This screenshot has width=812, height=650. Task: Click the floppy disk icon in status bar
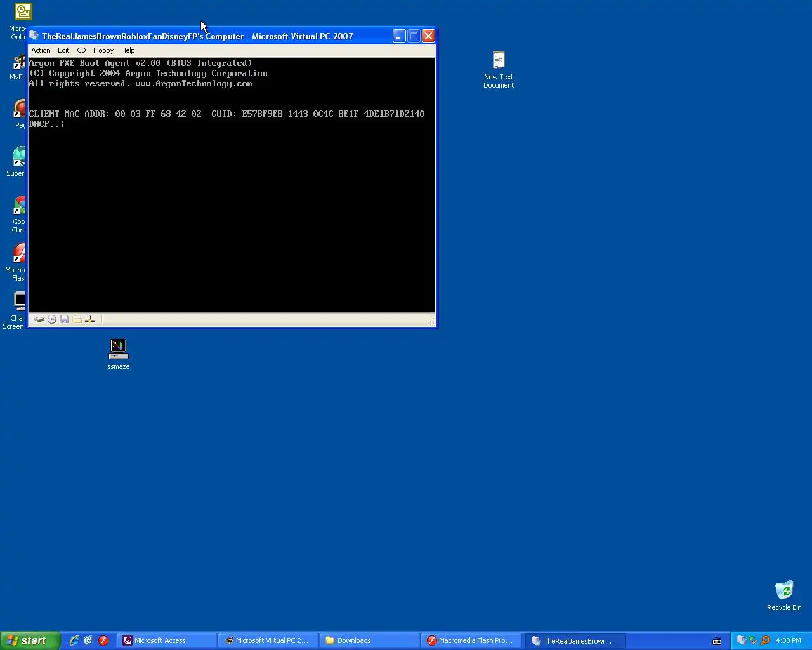(x=64, y=319)
